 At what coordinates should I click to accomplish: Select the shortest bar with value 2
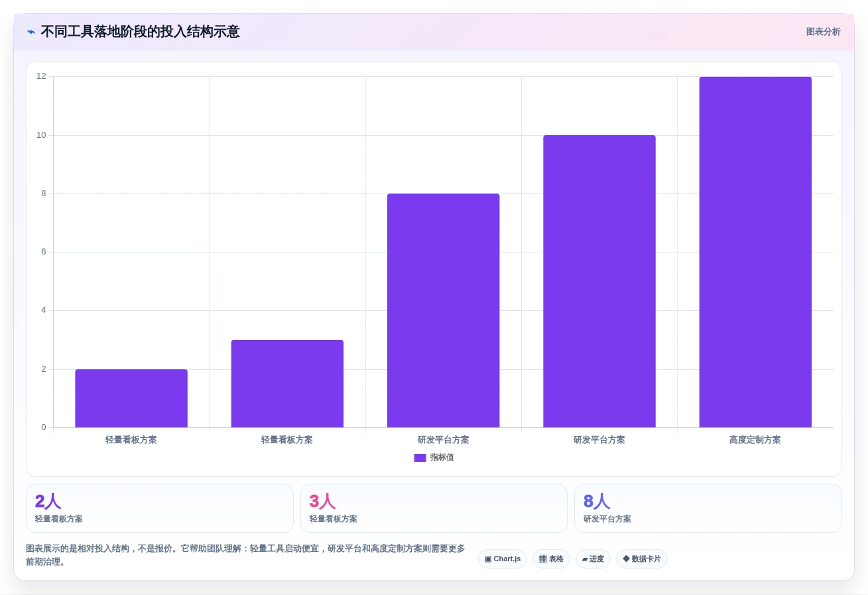coord(131,398)
